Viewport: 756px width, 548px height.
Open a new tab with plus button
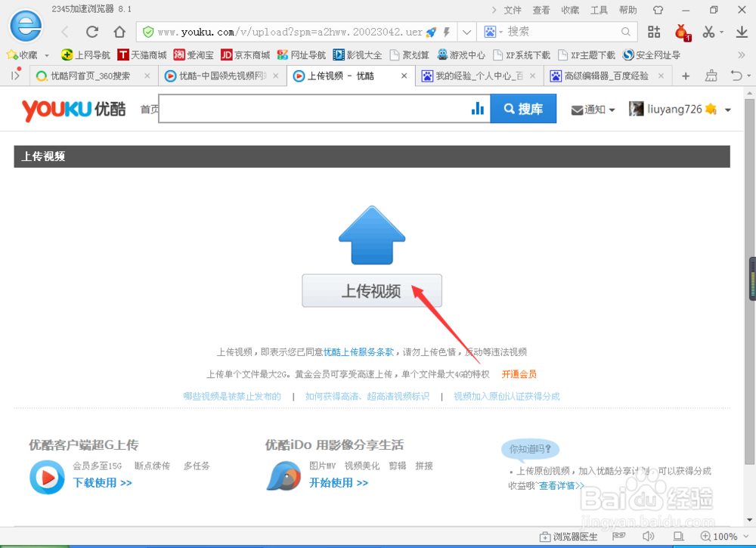[686, 76]
